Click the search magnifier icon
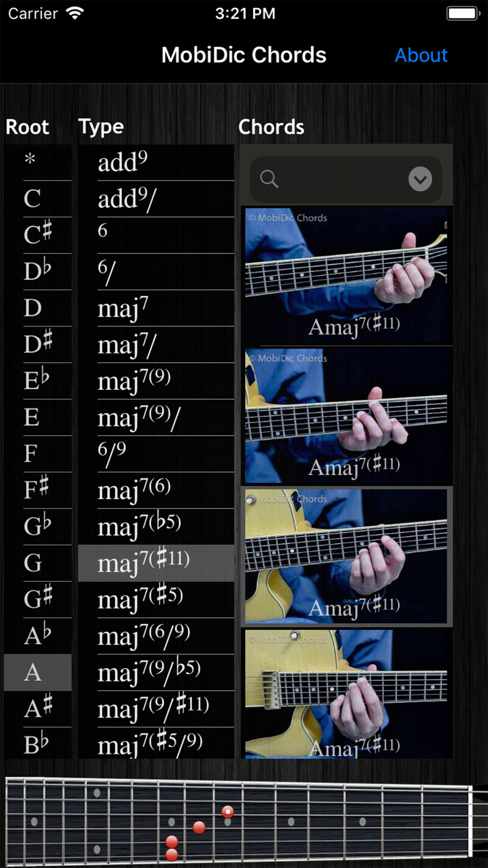The image size is (488, 868). coord(269,179)
